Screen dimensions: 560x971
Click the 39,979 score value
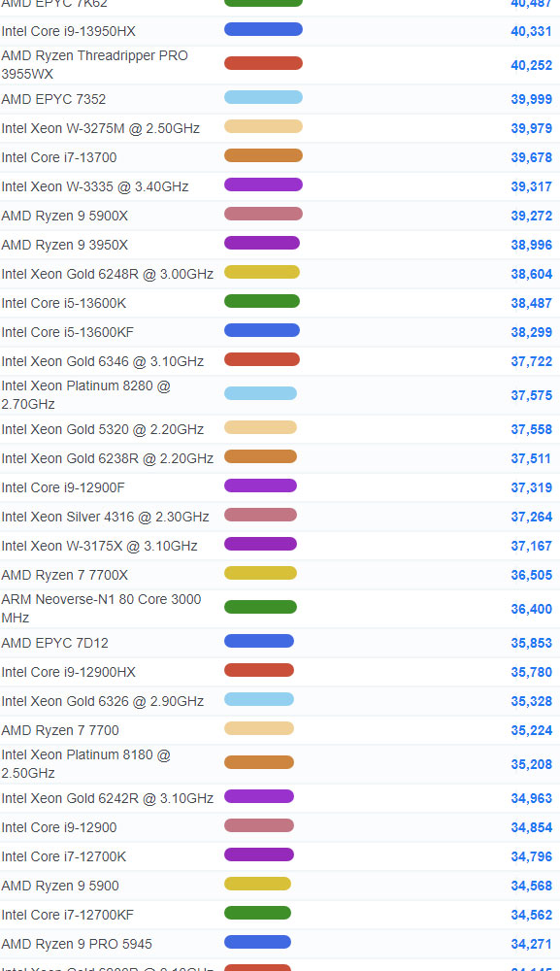[531, 128]
